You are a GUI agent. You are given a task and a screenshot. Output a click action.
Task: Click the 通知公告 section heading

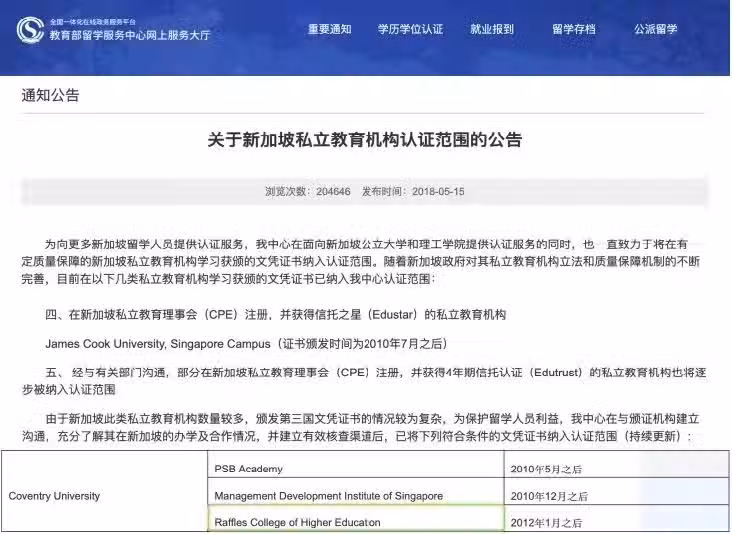[50, 95]
